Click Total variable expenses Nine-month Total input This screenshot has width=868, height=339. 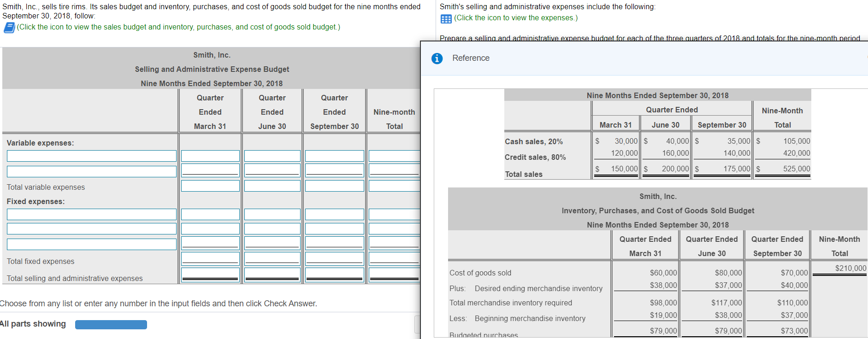click(x=395, y=186)
